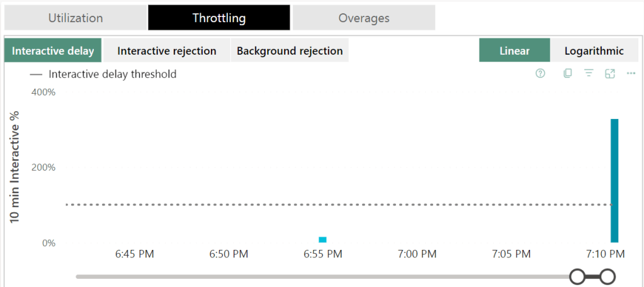Enable the Linear scale option

click(514, 51)
